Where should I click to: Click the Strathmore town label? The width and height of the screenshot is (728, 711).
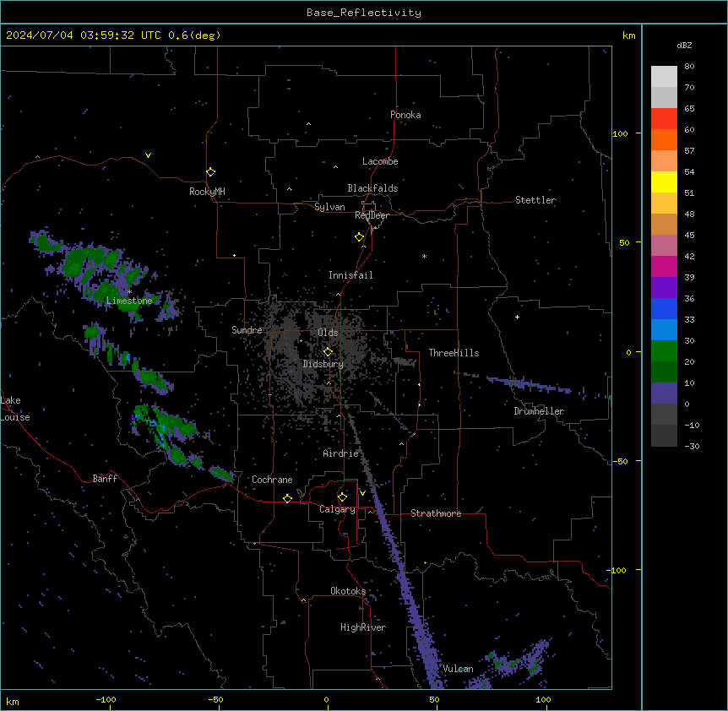click(436, 513)
